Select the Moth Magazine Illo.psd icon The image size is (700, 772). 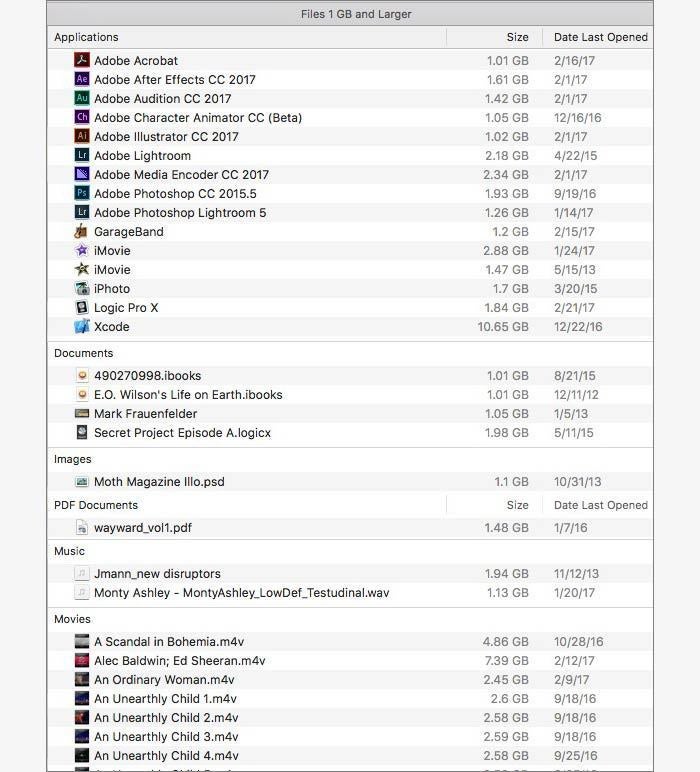point(82,482)
